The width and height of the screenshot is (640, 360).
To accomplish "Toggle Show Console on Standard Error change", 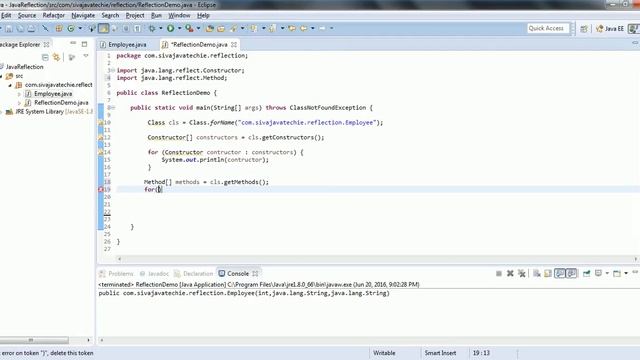I will tap(571, 273).
